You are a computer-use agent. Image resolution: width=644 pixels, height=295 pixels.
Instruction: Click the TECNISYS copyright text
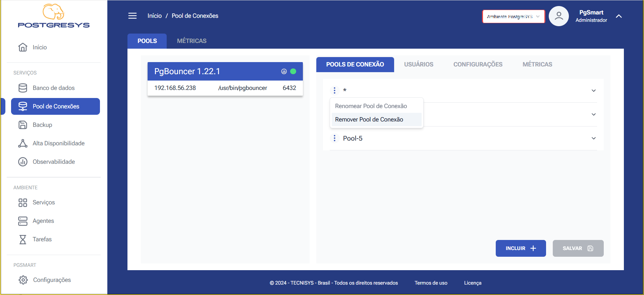pyautogui.click(x=334, y=283)
